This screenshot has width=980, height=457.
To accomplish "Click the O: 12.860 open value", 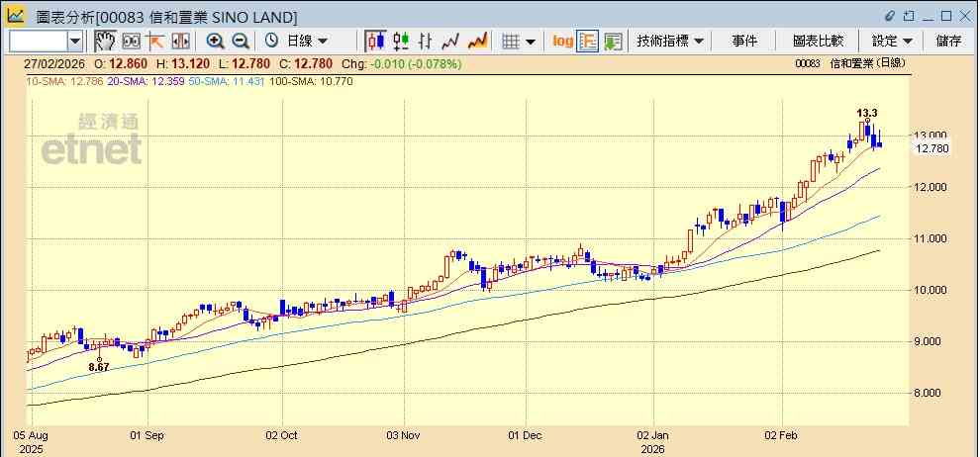I will [121, 64].
